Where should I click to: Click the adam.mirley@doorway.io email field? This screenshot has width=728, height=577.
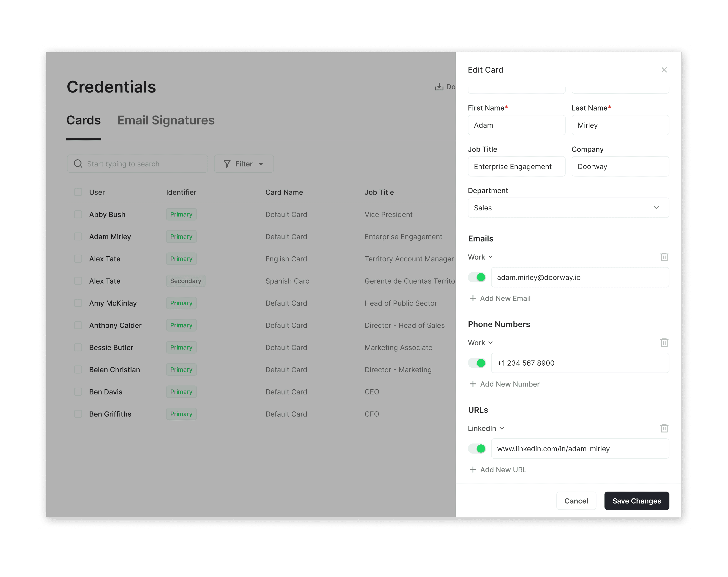(x=580, y=277)
